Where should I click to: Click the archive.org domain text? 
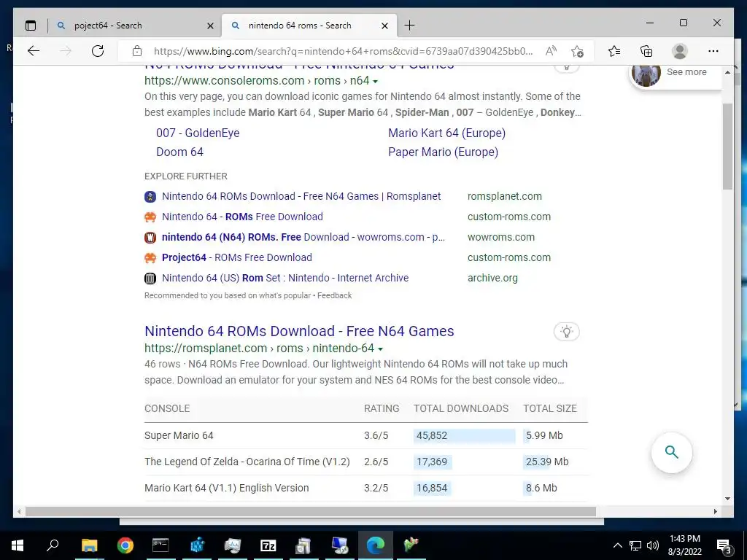click(x=492, y=278)
